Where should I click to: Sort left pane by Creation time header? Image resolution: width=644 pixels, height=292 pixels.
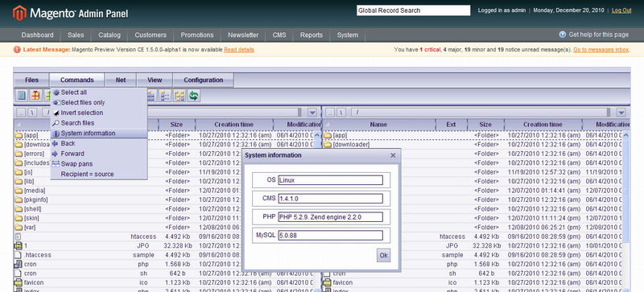233,125
